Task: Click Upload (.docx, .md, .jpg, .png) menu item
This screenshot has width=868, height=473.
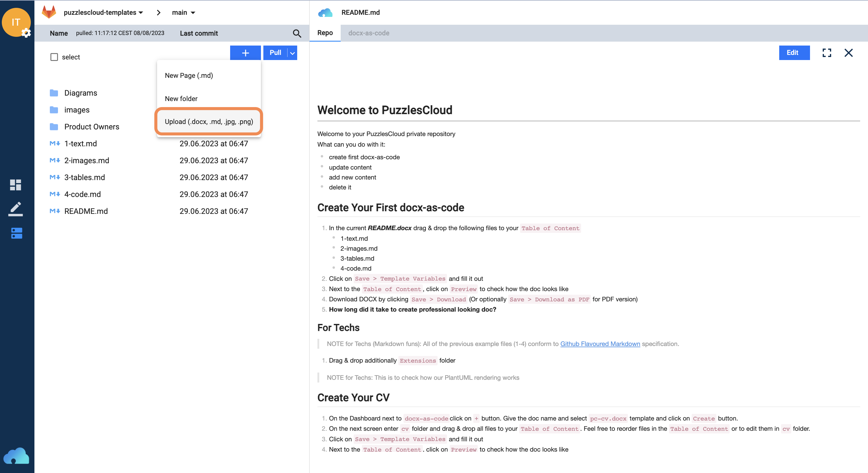Action: tap(209, 122)
